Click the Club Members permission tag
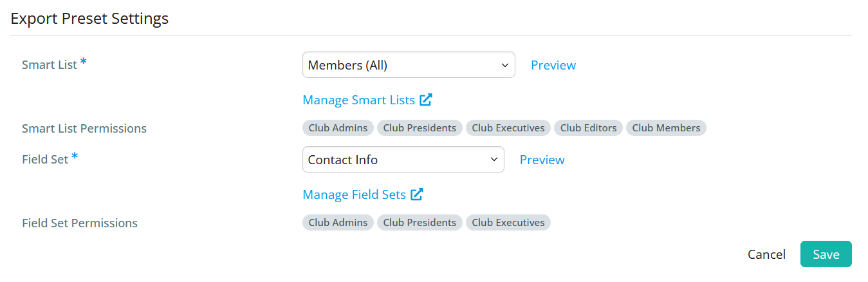 coord(666,128)
